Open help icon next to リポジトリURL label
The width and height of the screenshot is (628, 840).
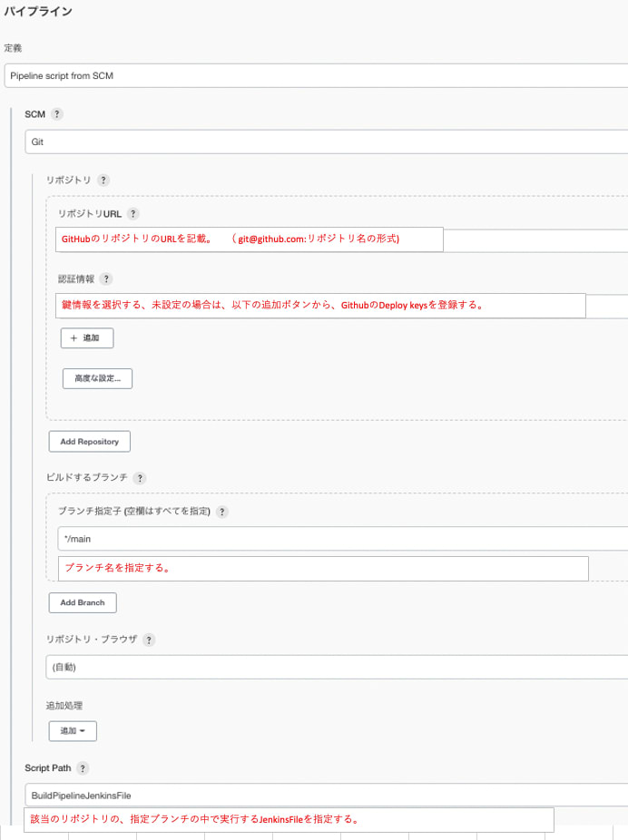[x=132, y=214]
